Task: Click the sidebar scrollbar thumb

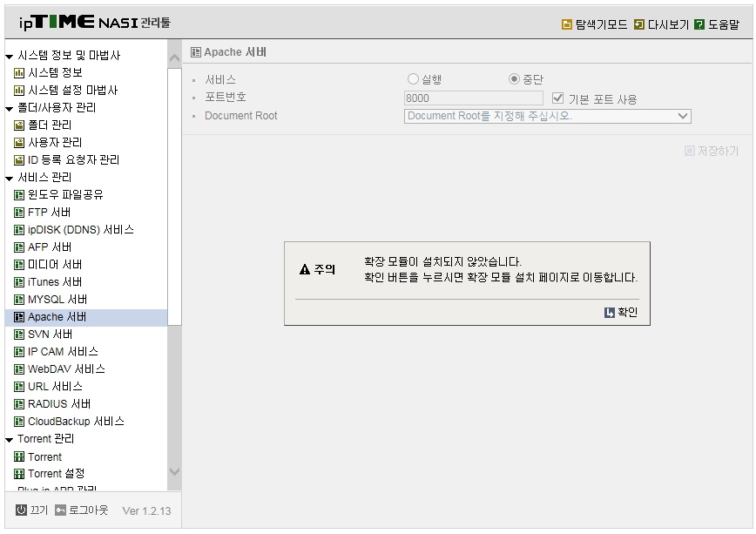Action: (x=174, y=197)
